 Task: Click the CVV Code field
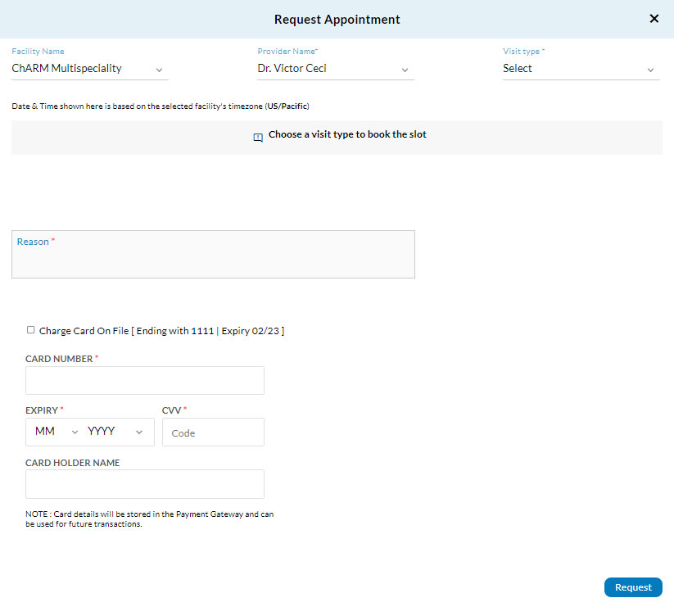coord(213,432)
